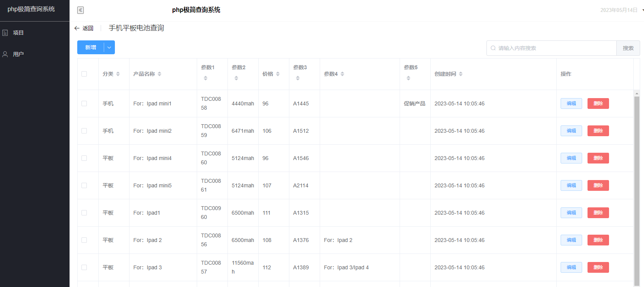The width and height of the screenshot is (644, 287).
Task: Click the page title 手机平板电池查询
Action: 136,28
